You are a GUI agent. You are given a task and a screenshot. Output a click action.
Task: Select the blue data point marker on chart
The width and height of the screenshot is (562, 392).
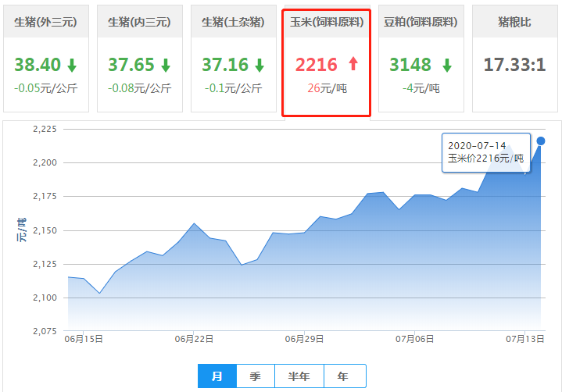[541, 141]
